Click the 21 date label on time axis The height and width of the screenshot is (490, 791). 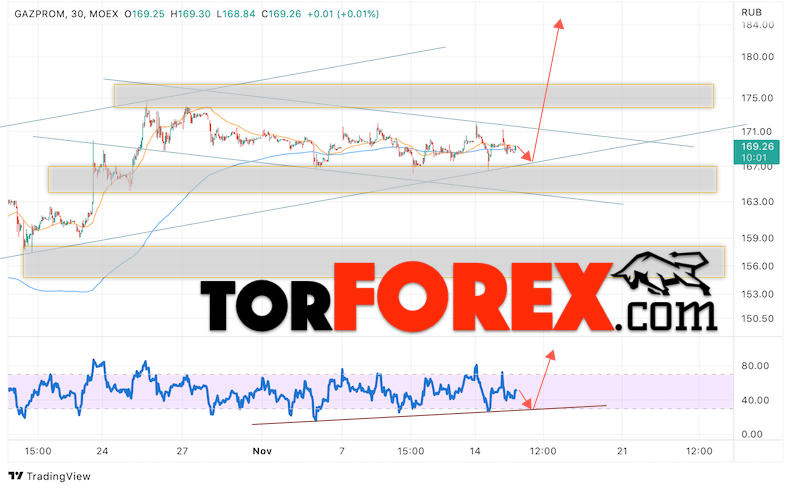623,451
